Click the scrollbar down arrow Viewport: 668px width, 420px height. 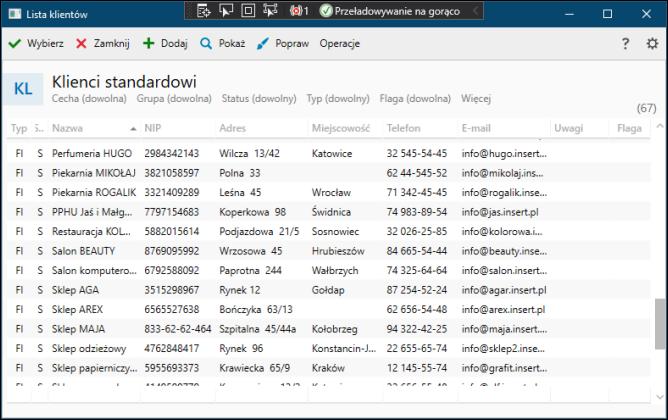(x=660, y=397)
